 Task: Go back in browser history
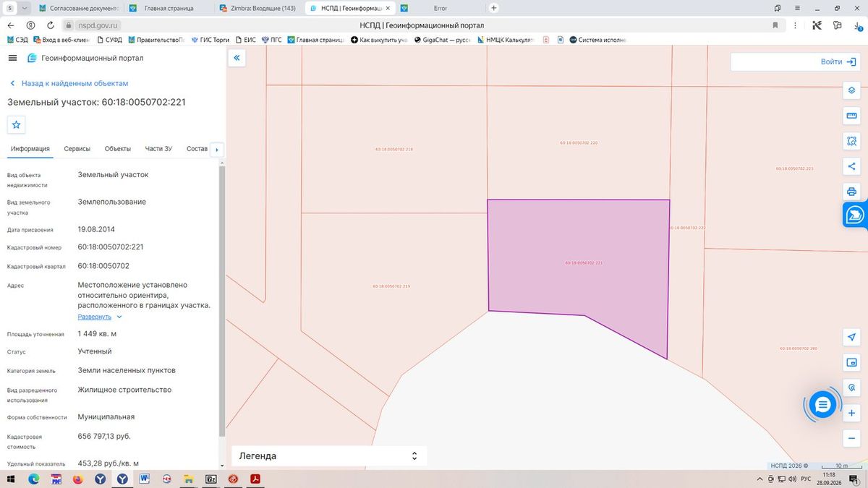(x=11, y=25)
